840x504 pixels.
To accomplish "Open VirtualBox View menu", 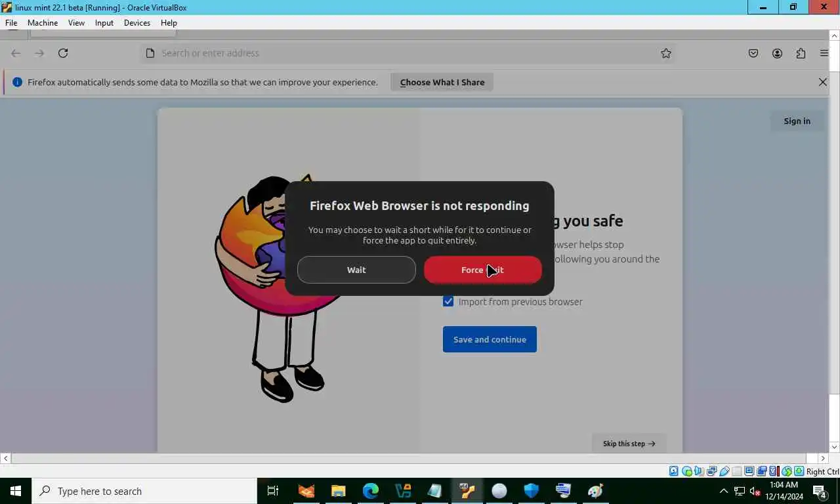I will [76, 22].
